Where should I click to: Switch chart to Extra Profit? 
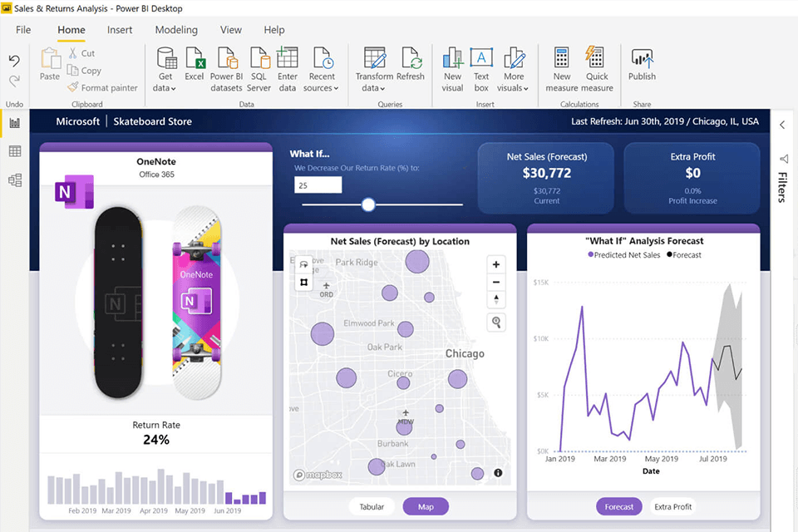tap(672, 506)
